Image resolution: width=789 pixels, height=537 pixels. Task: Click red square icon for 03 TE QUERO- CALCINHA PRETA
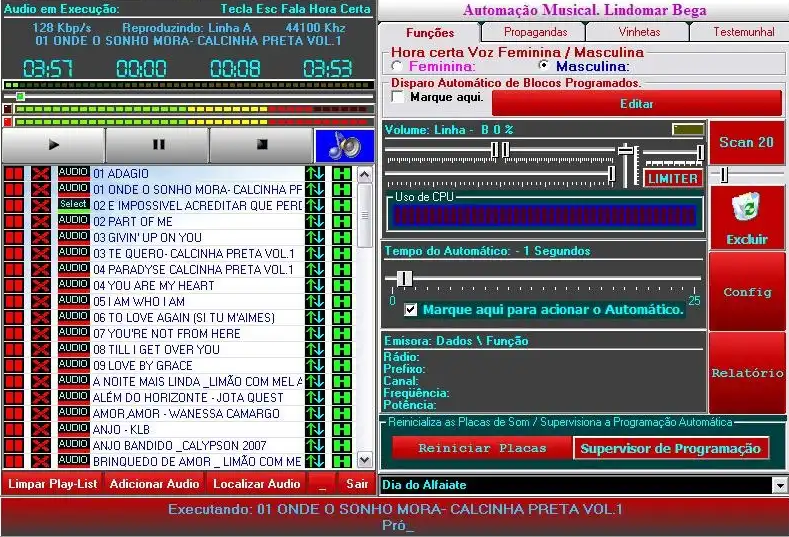pyautogui.click(x=14, y=254)
